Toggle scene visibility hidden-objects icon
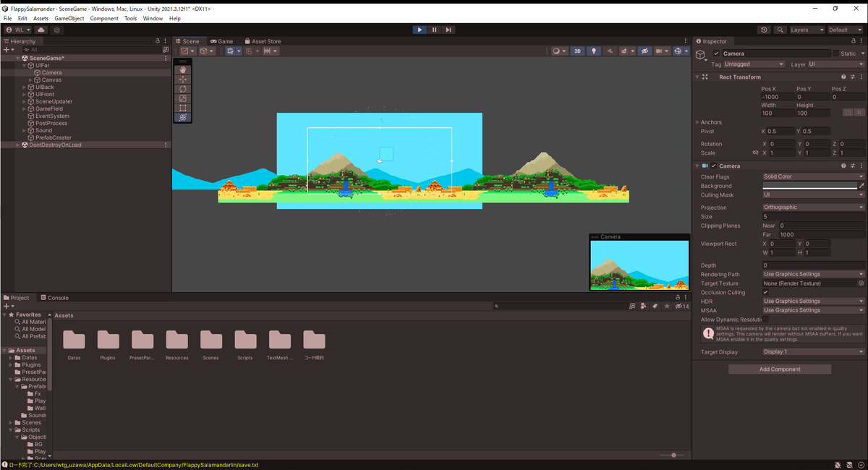This screenshot has height=470, width=868. tap(644, 51)
